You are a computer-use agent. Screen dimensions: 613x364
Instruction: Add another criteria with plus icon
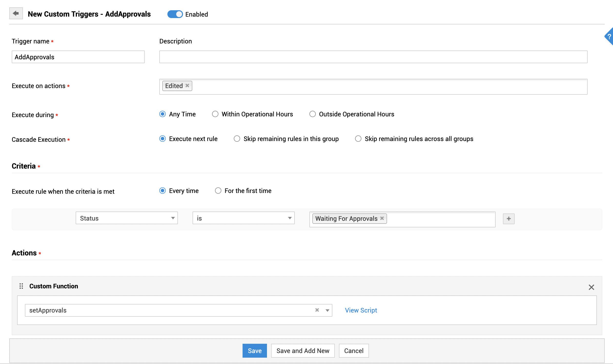click(x=509, y=219)
